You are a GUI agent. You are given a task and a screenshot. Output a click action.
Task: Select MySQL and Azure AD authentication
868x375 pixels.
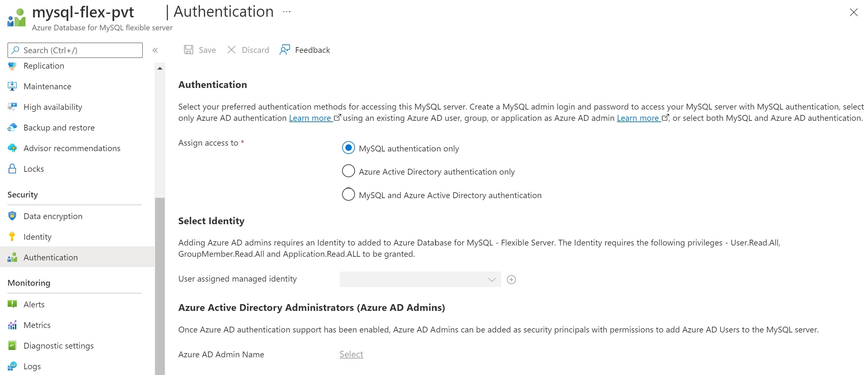[x=348, y=195]
